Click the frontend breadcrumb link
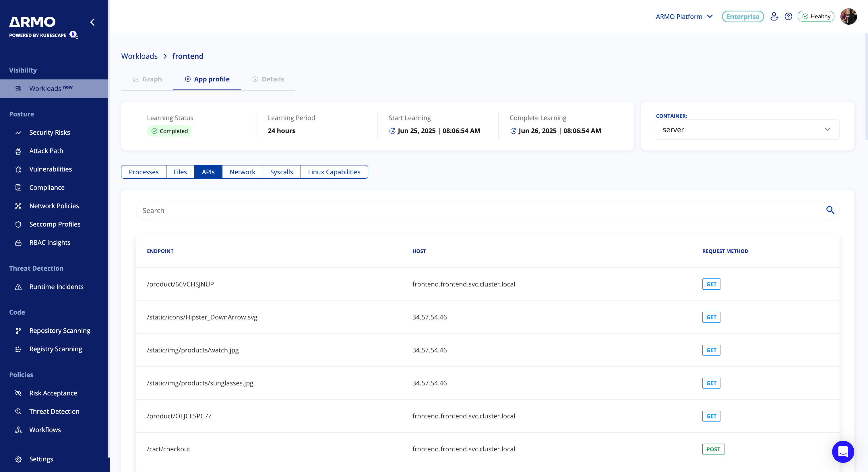 tap(188, 56)
